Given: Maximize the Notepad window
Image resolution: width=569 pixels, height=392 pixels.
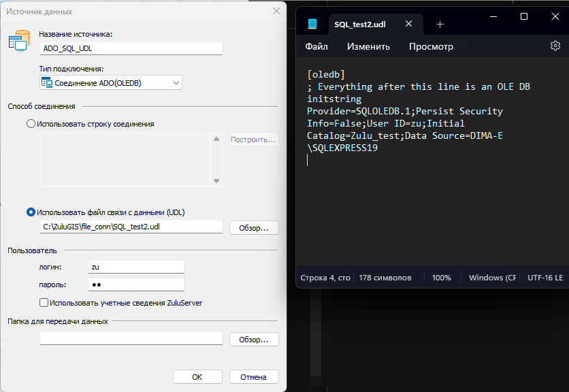Looking at the screenshot, I should pos(523,16).
